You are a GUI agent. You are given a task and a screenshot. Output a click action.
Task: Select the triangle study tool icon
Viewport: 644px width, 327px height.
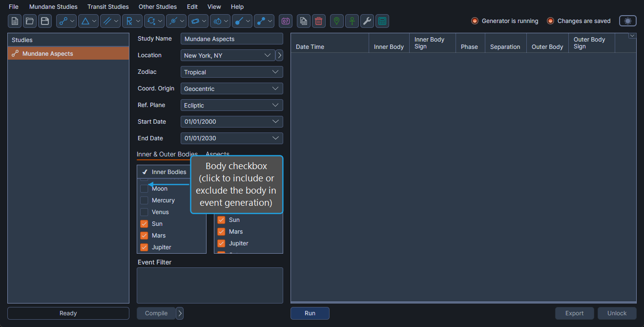[85, 21]
